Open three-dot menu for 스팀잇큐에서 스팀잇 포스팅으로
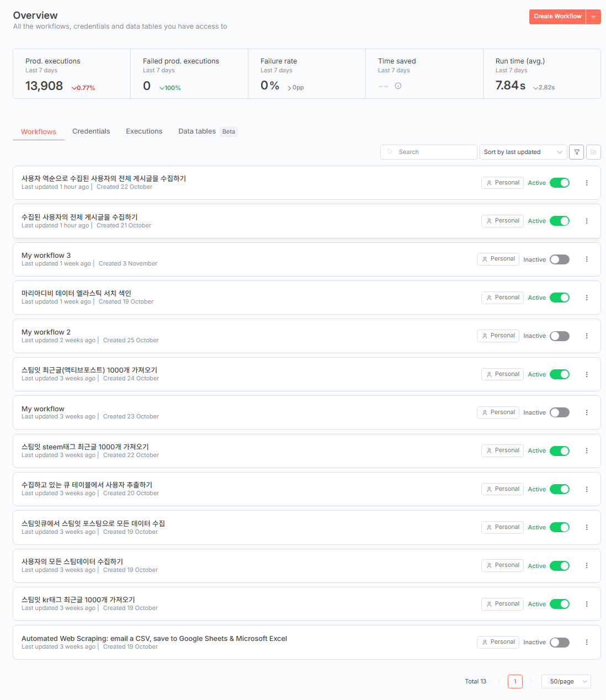Image resolution: width=606 pixels, height=700 pixels. 587,527
